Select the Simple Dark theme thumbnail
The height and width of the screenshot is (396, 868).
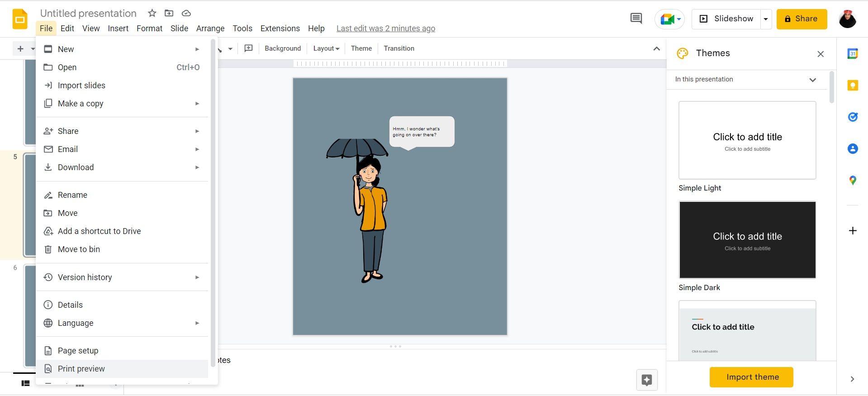(x=747, y=240)
